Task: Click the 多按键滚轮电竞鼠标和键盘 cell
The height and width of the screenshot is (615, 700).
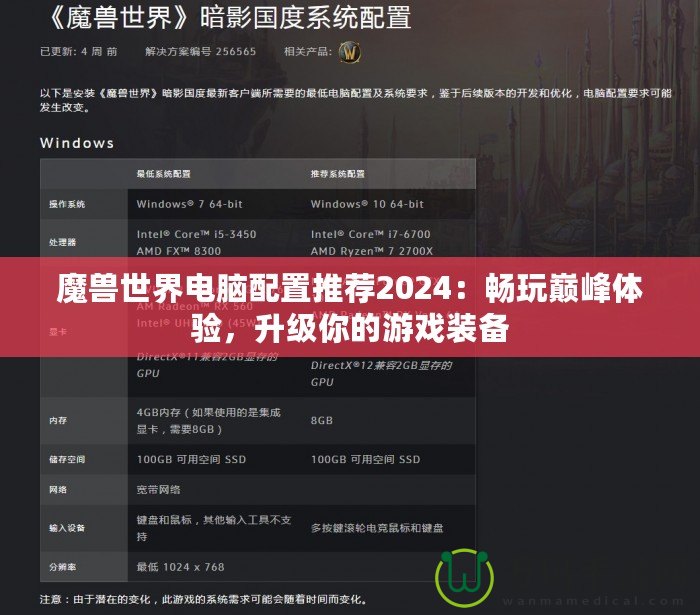Action: pyautogui.click(x=377, y=528)
